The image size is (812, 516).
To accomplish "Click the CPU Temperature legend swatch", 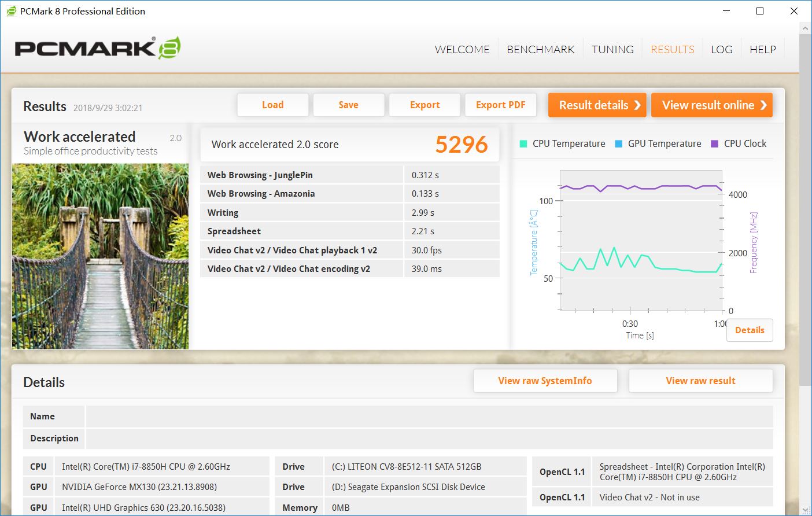I will pos(523,143).
